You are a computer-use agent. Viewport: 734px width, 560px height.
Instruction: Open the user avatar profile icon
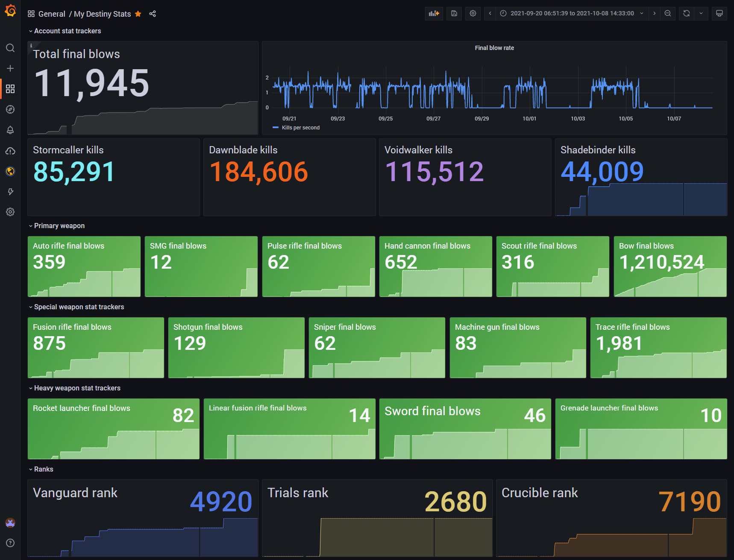click(x=10, y=522)
